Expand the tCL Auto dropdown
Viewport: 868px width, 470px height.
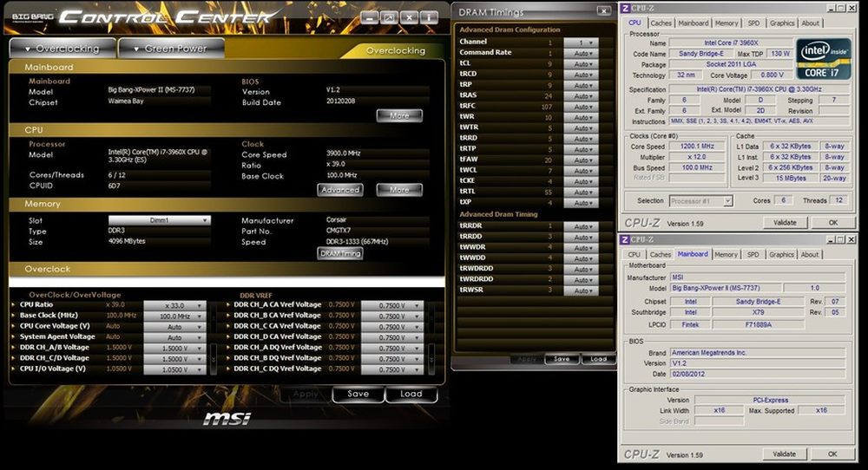(x=581, y=63)
